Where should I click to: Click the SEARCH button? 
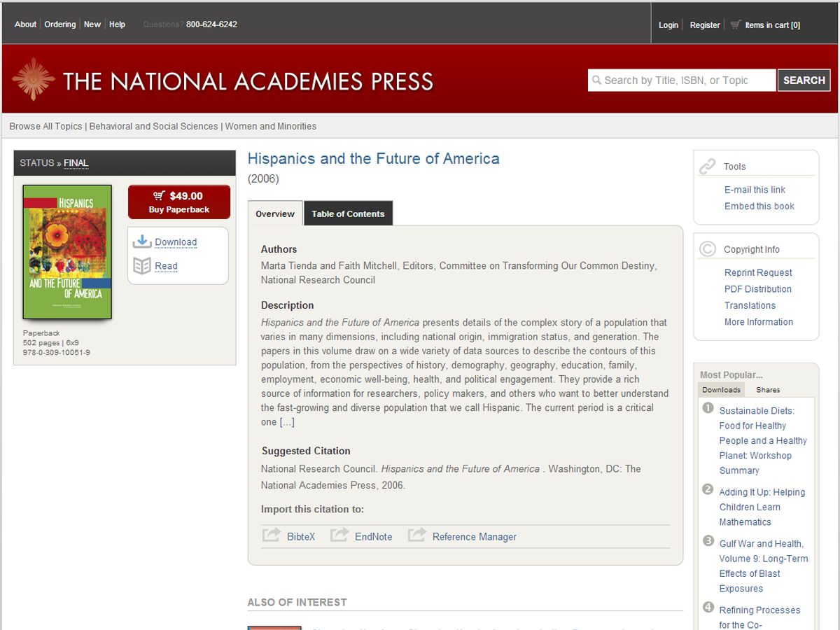pos(804,80)
